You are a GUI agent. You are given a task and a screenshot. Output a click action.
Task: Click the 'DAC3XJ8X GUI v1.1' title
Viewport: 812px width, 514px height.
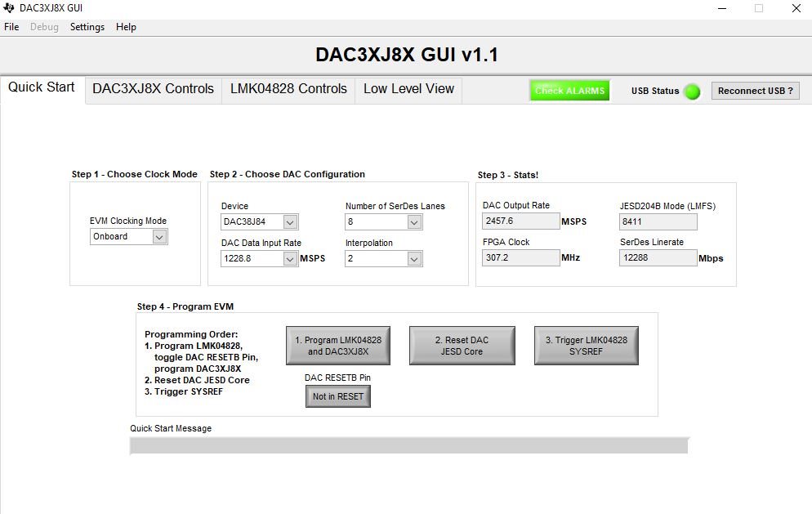(407, 55)
